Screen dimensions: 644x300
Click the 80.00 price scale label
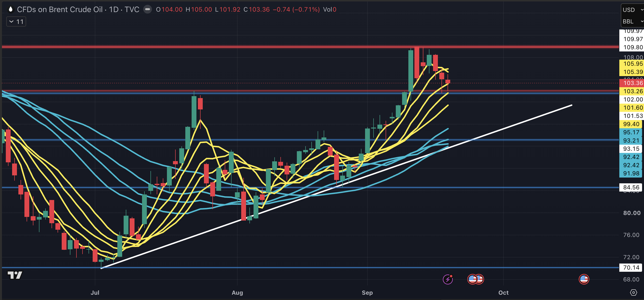(632, 213)
